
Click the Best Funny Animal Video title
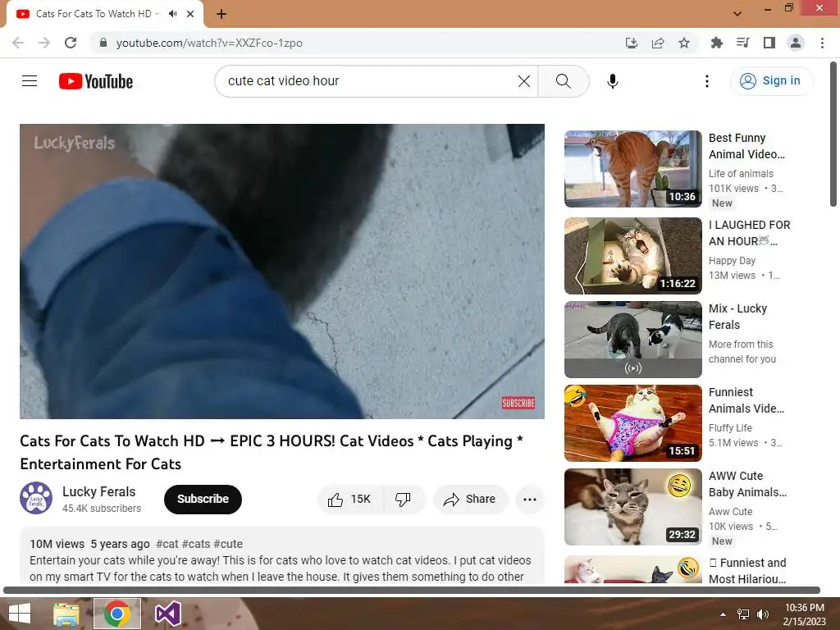(746, 146)
